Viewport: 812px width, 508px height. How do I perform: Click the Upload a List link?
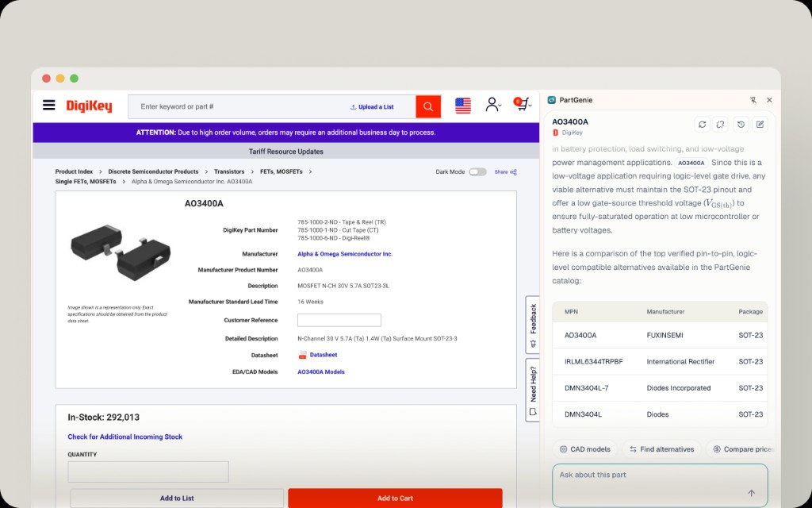click(x=372, y=107)
